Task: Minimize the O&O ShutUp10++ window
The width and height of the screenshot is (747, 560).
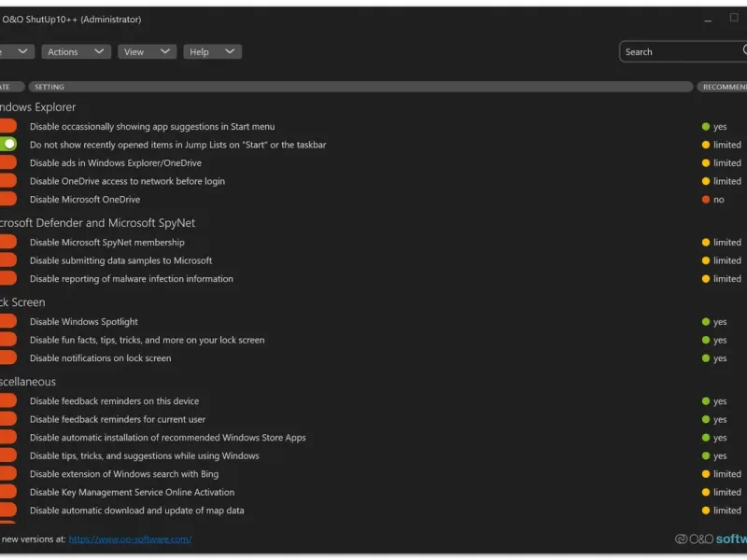Action: 708,20
